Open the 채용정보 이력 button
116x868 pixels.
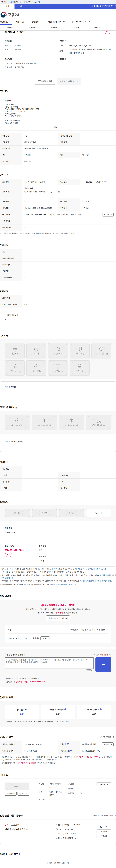coord(104,784)
